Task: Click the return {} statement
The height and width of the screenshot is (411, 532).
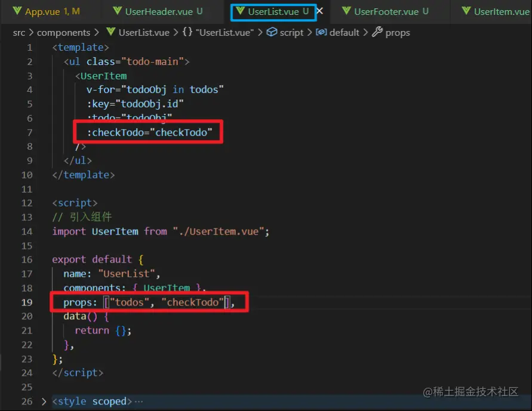Action: point(103,330)
